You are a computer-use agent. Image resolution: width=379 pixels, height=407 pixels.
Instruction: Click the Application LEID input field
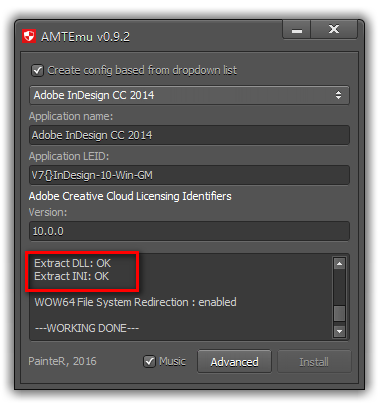pos(189,175)
